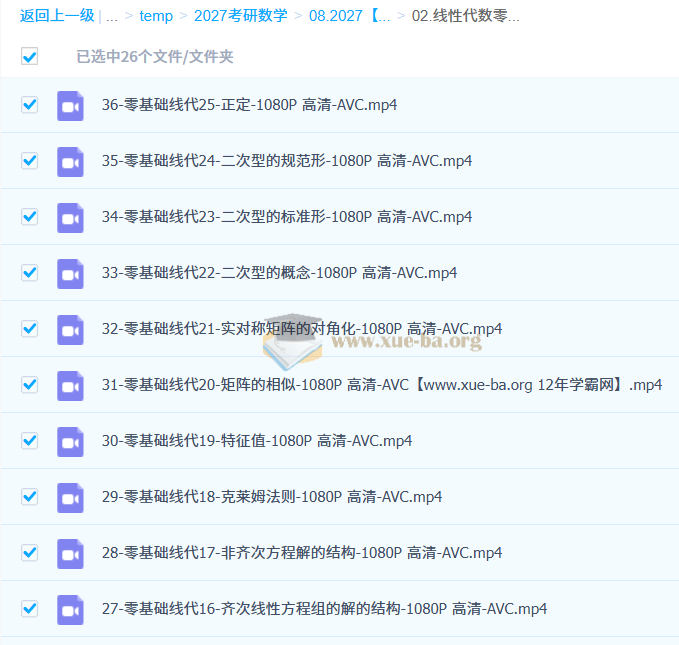Click video icon for 29-零基础线代18-克莱姆法则 file
Image resolution: width=679 pixels, height=645 pixels.
coord(69,497)
